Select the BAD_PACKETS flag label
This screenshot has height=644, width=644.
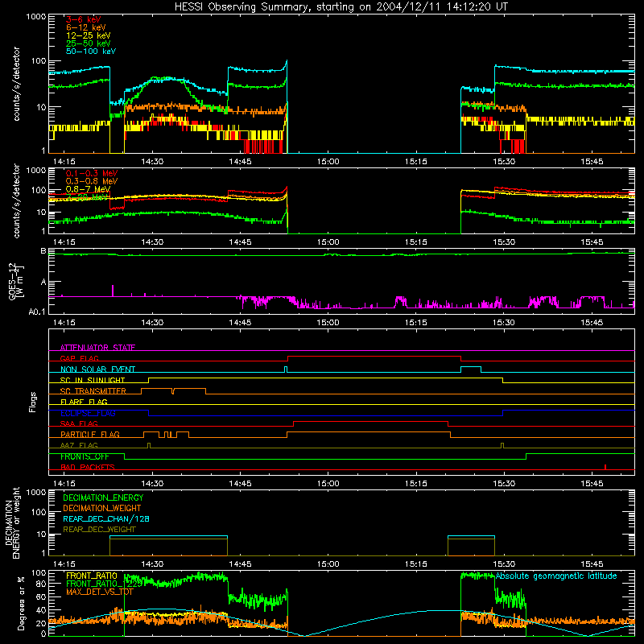coord(88,467)
